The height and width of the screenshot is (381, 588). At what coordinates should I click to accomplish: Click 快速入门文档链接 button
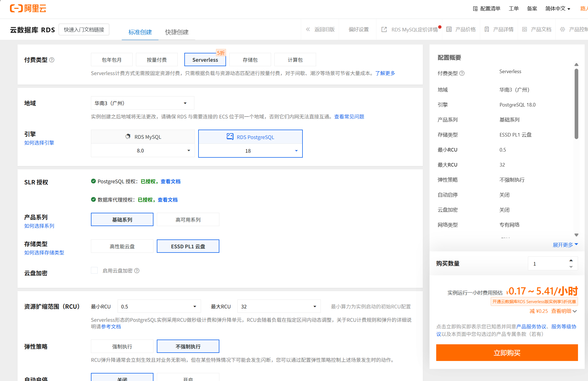coord(84,29)
